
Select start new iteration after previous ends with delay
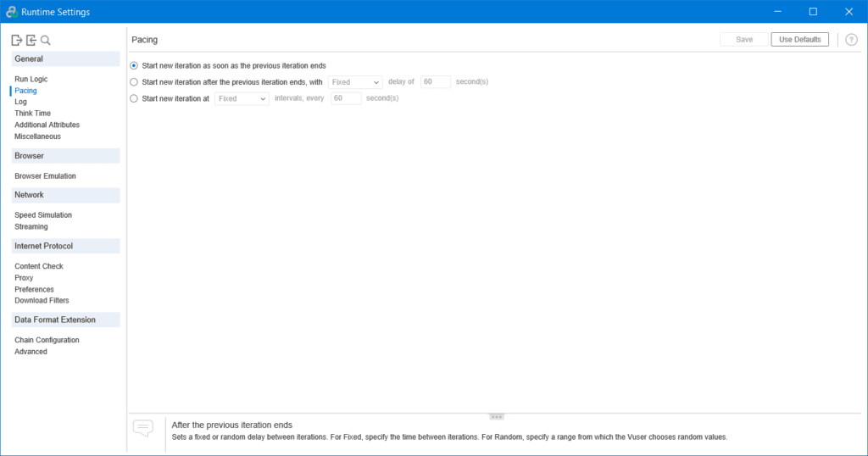pyautogui.click(x=134, y=82)
